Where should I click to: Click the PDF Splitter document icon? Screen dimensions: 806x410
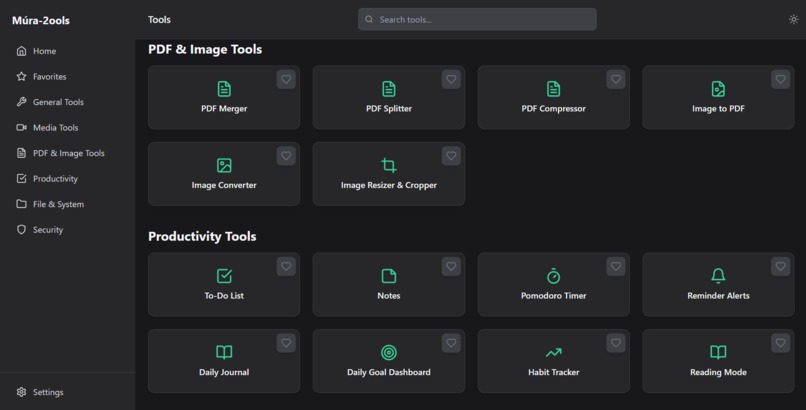(x=389, y=89)
